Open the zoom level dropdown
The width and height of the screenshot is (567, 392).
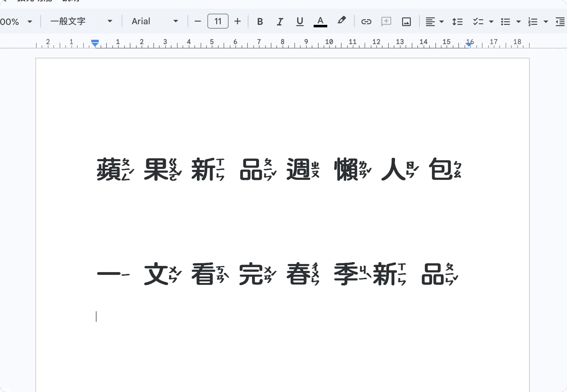click(x=16, y=21)
